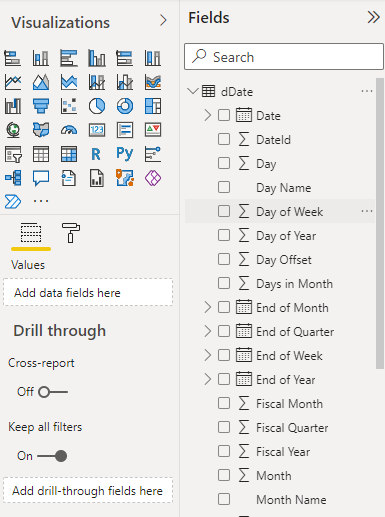
Task: Select the line chart visual
Action: (13, 82)
